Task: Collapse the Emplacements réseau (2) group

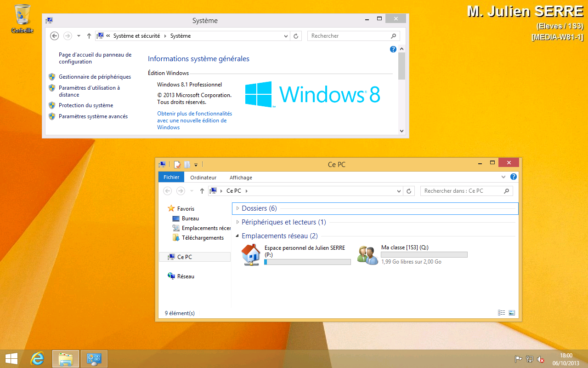Action: click(x=237, y=236)
